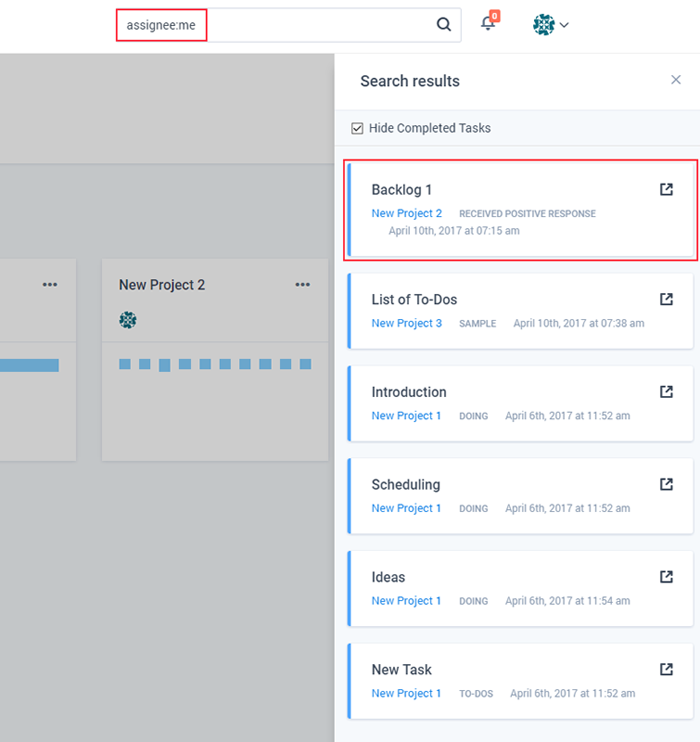Open Ideas task external link icon
700x742 pixels.
[666, 577]
